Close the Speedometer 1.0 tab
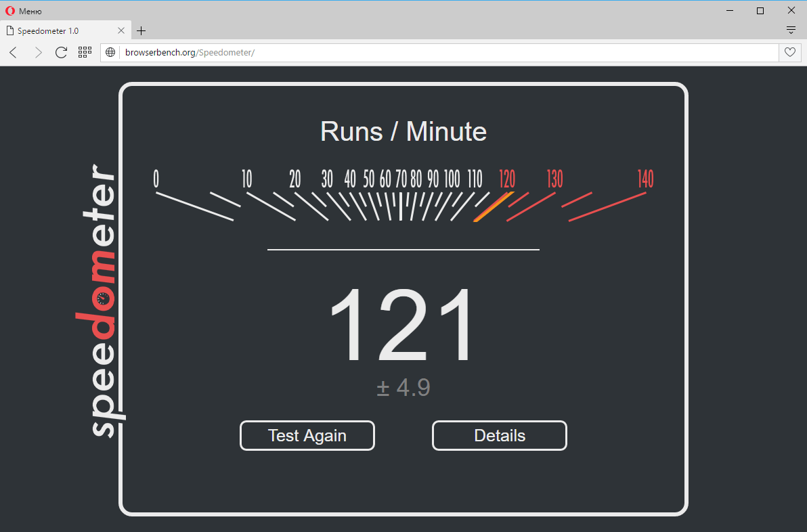Image resolution: width=807 pixels, height=532 pixels. tap(121, 31)
